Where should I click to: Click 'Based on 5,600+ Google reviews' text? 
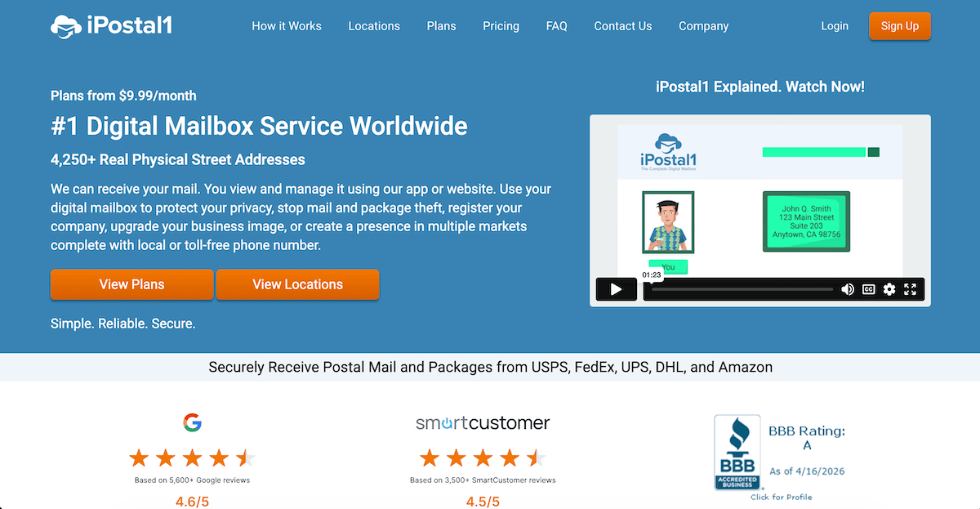[x=192, y=480]
